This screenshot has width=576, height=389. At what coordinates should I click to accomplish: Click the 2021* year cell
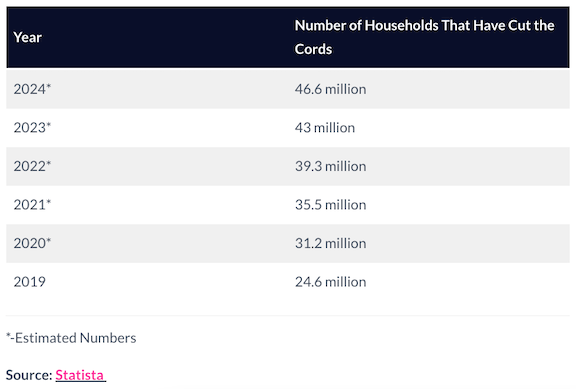[32, 205]
